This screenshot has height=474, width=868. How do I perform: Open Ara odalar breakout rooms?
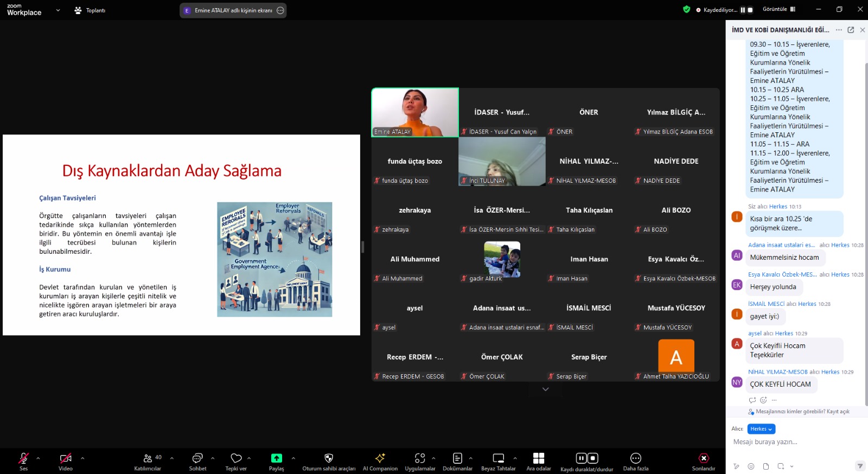click(538, 459)
